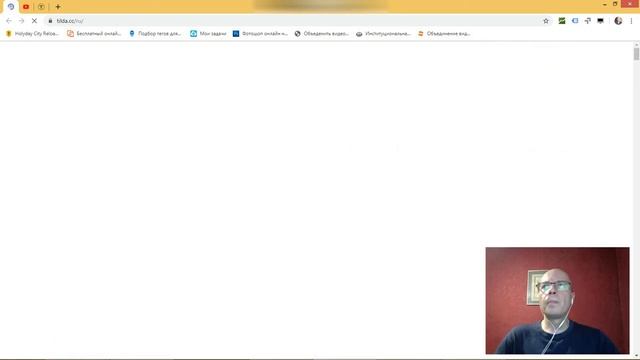This screenshot has height=360, width=640.
Task: Stop loading the page
Action: (34, 21)
